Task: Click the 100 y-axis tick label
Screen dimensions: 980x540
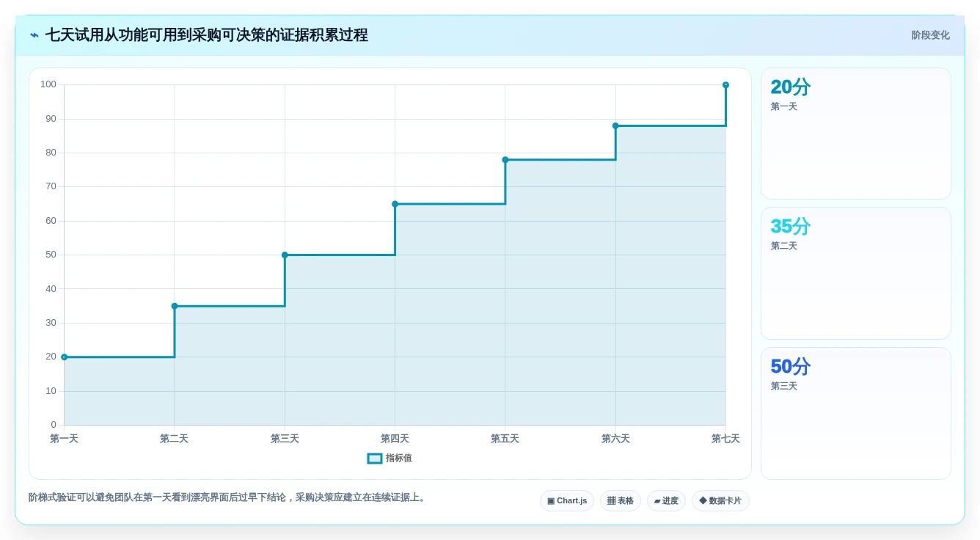Action: [x=48, y=84]
